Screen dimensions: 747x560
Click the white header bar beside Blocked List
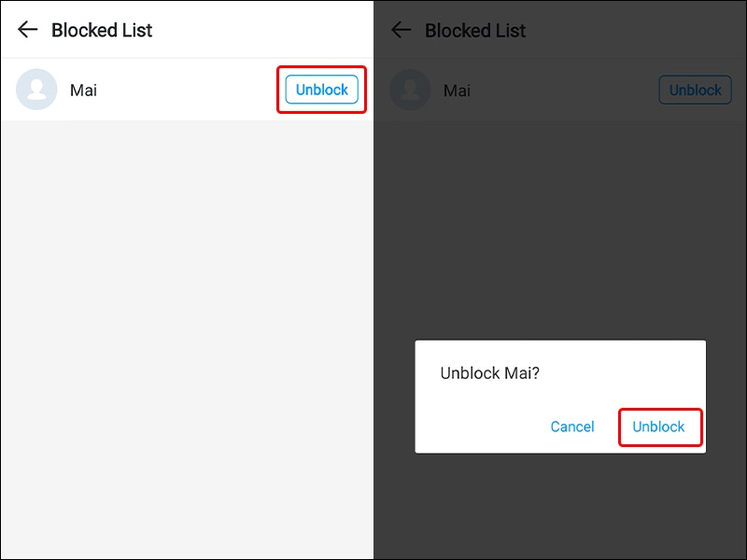click(262, 30)
